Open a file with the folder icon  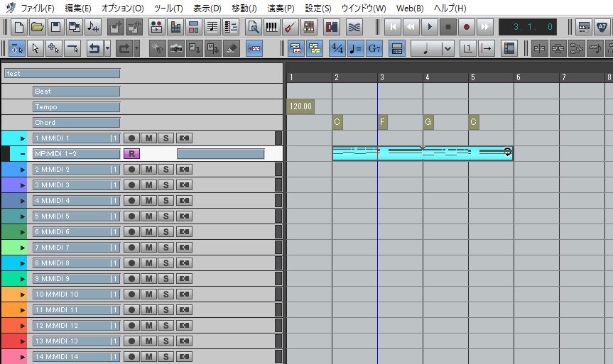[x=37, y=27]
